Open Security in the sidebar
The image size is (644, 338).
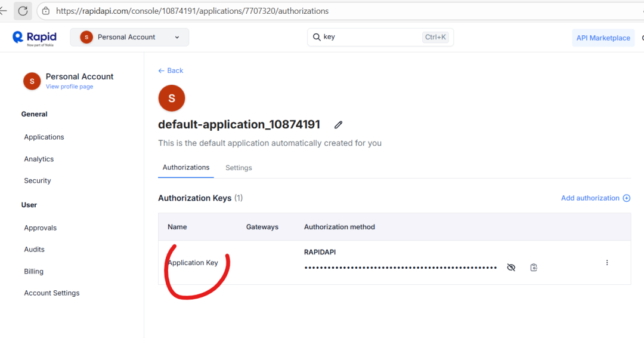(x=38, y=180)
